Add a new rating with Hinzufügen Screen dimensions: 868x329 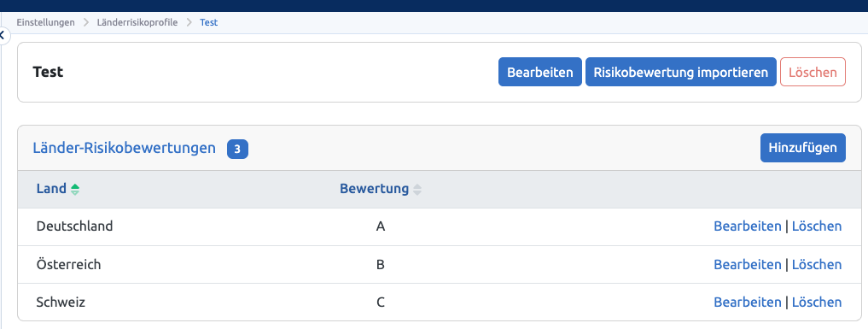(802, 148)
